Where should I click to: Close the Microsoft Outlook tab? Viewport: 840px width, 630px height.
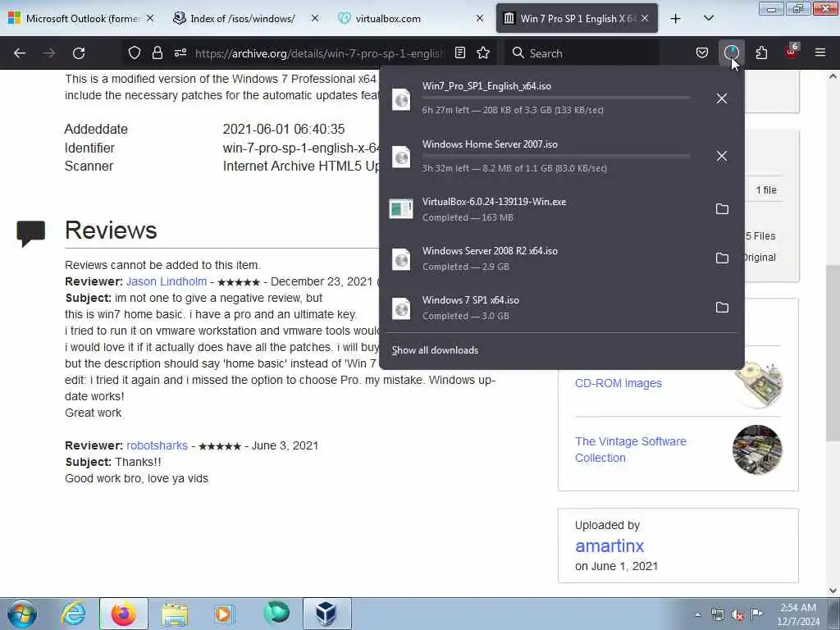coord(151,18)
